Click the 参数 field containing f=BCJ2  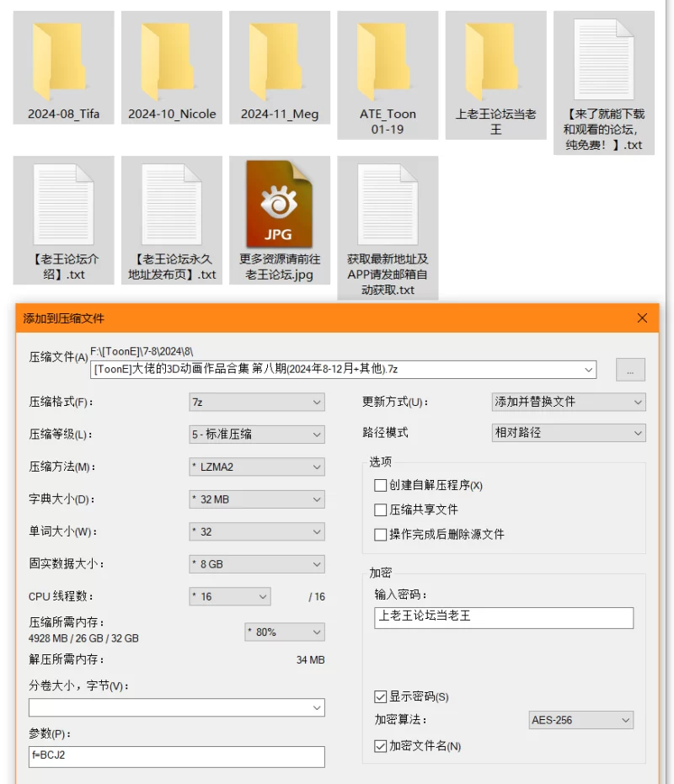click(x=177, y=756)
